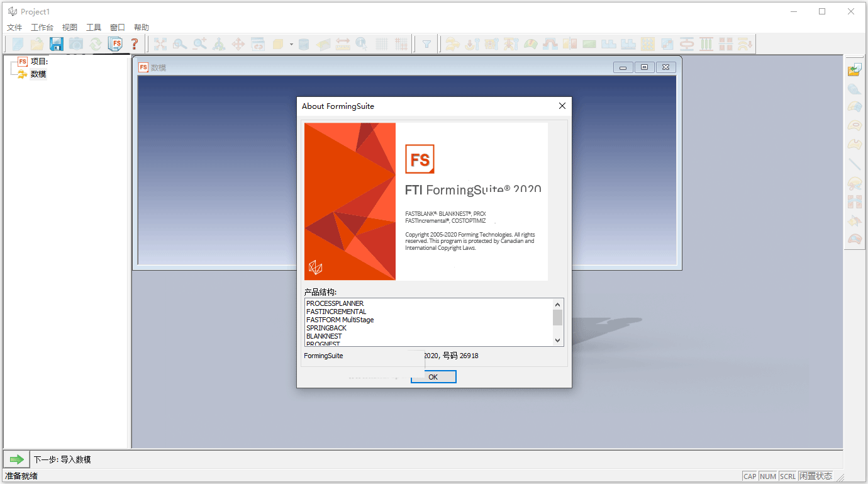Open the 工具 menu

(94, 28)
